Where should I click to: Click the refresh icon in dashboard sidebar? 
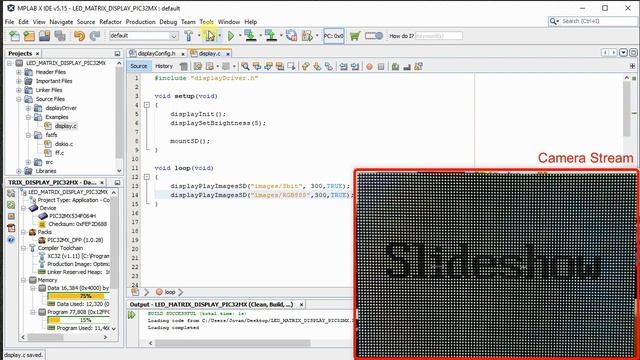pyautogui.click(x=11, y=205)
